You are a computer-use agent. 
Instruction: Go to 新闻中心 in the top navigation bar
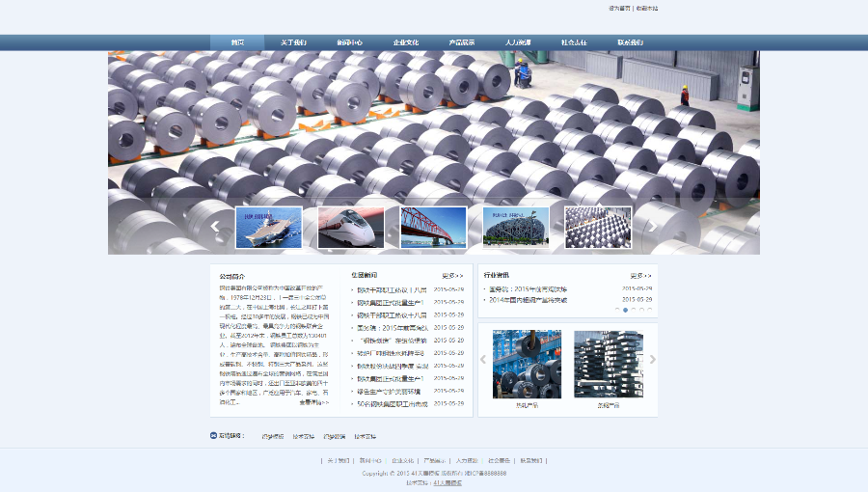(349, 42)
